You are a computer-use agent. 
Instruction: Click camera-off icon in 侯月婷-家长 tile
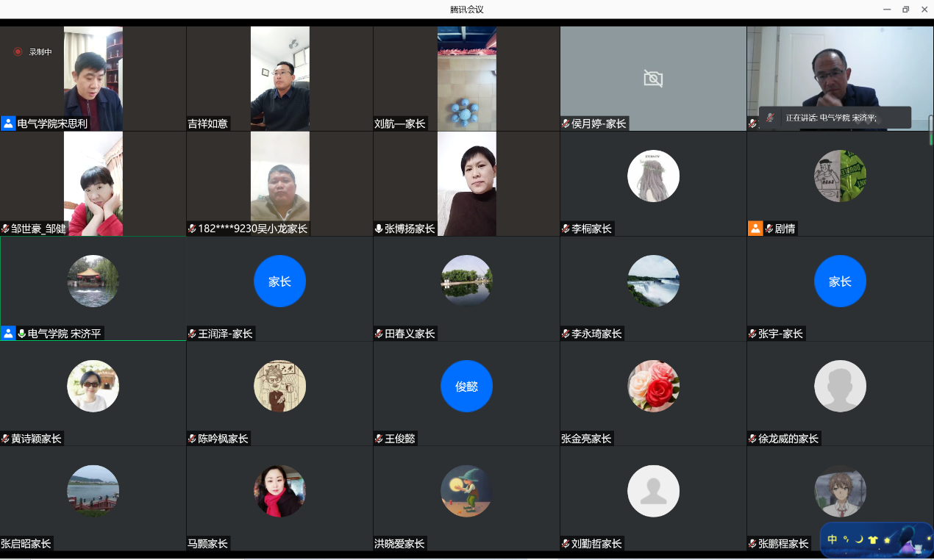[x=652, y=79]
